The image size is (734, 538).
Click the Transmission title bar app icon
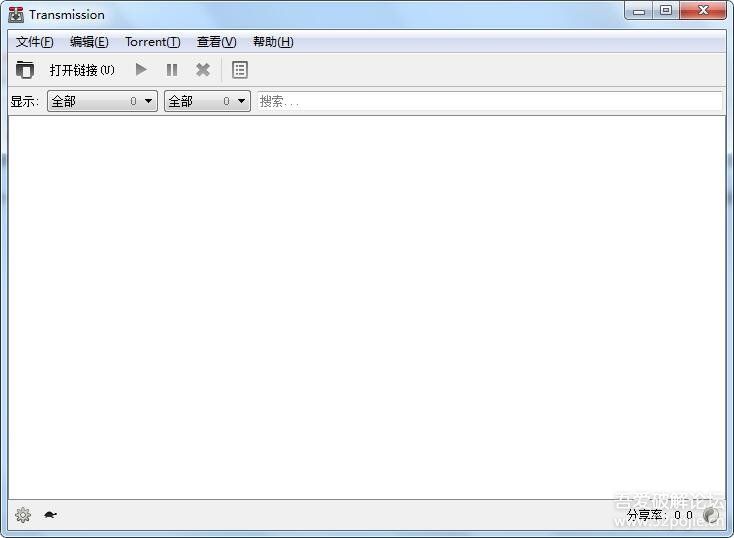(x=16, y=15)
